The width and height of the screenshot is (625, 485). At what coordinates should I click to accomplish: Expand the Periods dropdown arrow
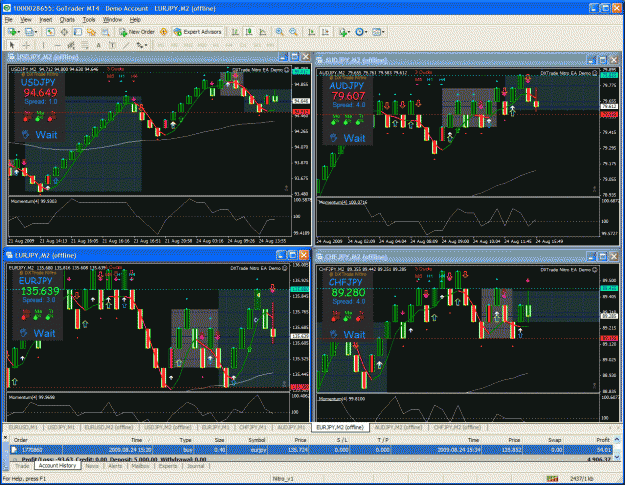(366, 32)
